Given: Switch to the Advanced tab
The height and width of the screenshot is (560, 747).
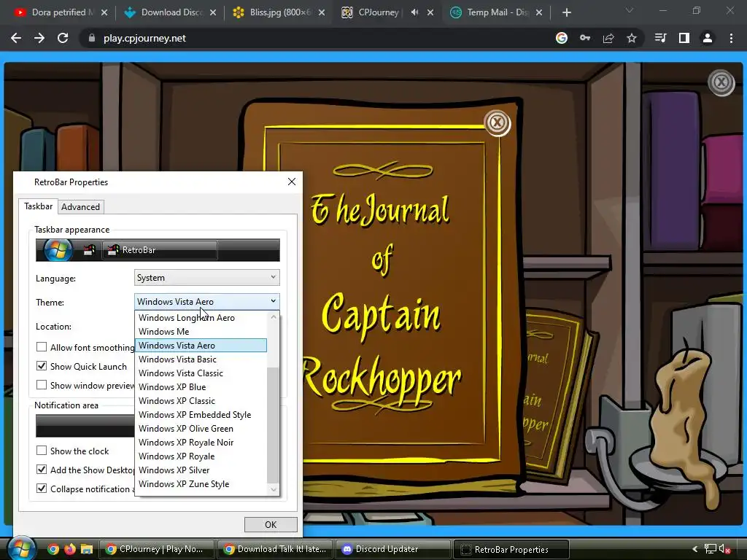Looking at the screenshot, I should coord(80,206).
